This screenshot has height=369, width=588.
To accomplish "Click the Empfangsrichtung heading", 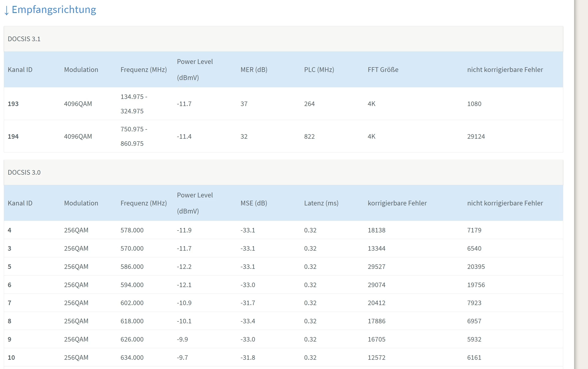I will coord(54,10).
